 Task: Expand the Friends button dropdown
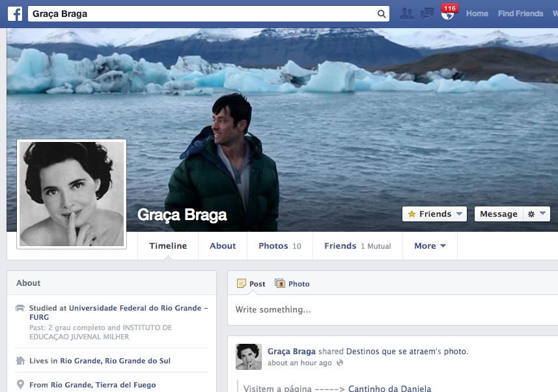459,214
